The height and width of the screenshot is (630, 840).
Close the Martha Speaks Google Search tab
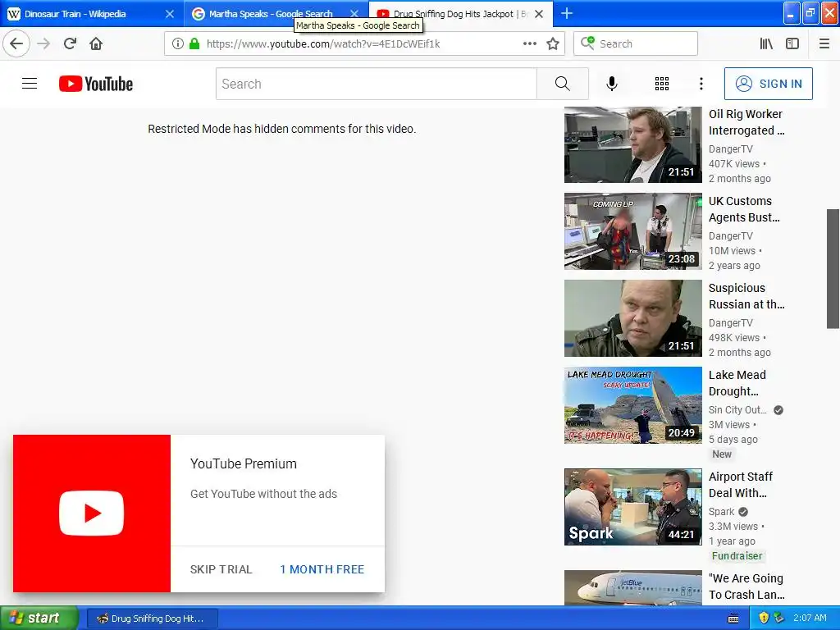click(354, 14)
